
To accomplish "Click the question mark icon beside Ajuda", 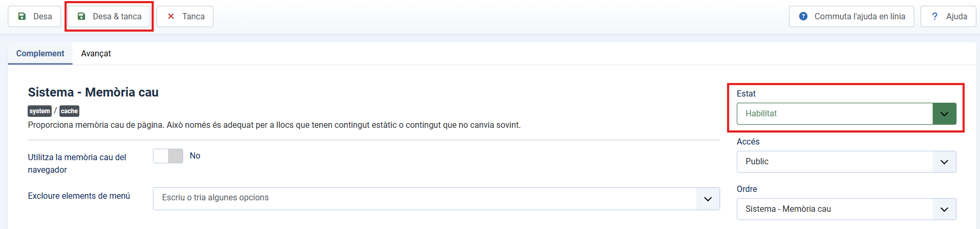I will (935, 17).
